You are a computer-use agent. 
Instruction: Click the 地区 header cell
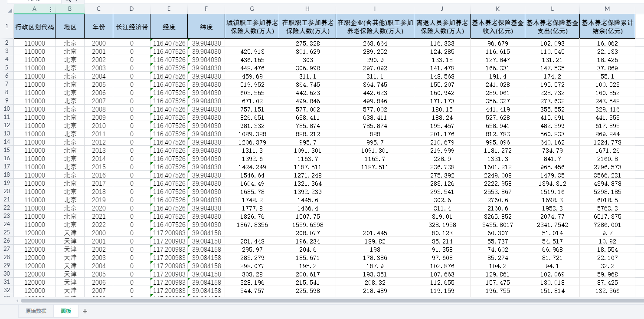coord(70,26)
